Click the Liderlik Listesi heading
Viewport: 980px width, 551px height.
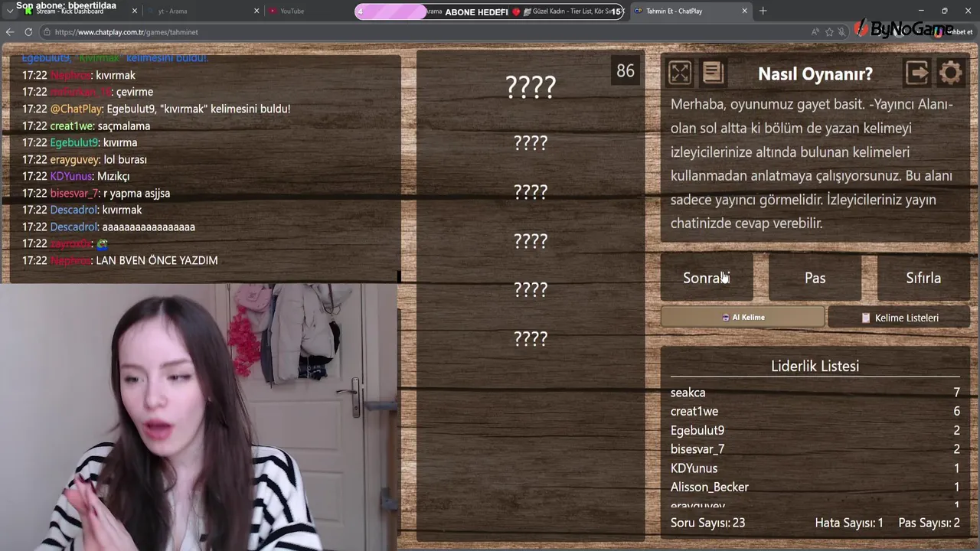[815, 366]
